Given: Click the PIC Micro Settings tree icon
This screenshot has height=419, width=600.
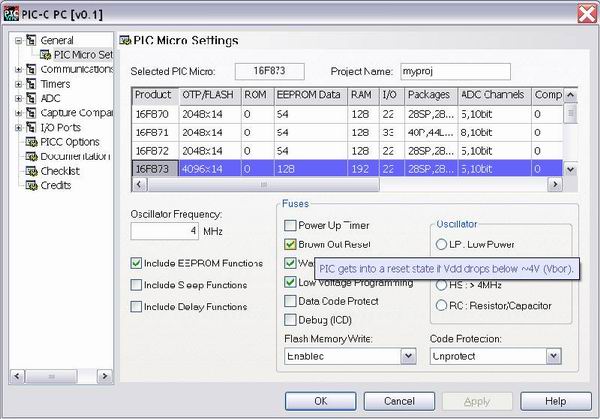Looking at the screenshot, I should pyautogui.click(x=45, y=55).
